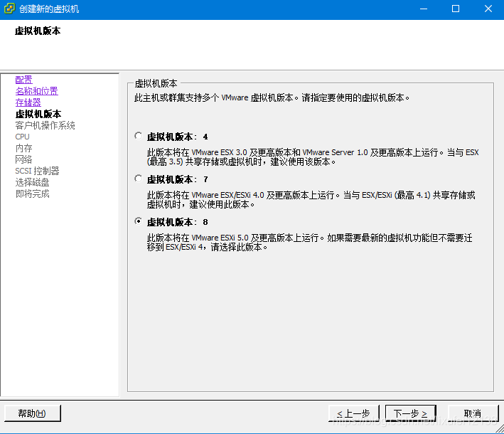
Task: Click the 网络 step in sidebar
Action: point(23,159)
